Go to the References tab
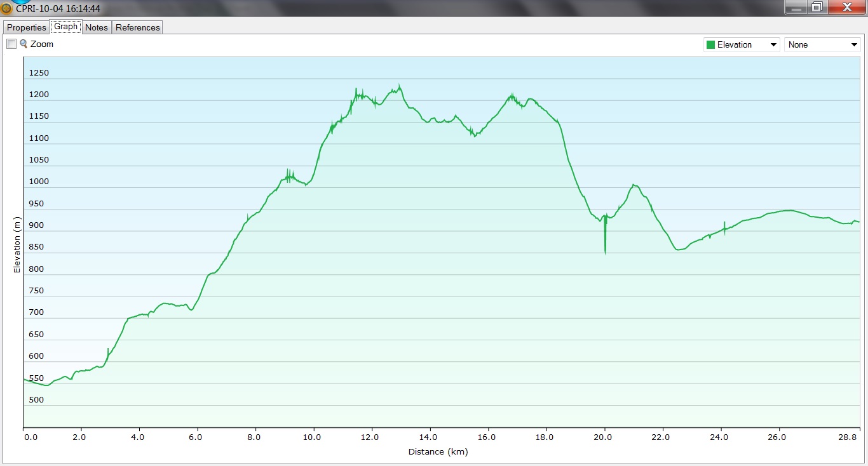The image size is (868, 466). [x=137, y=27]
